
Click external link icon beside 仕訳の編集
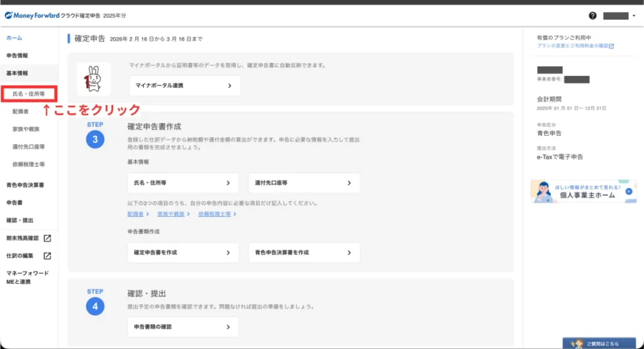pos(47,256)
